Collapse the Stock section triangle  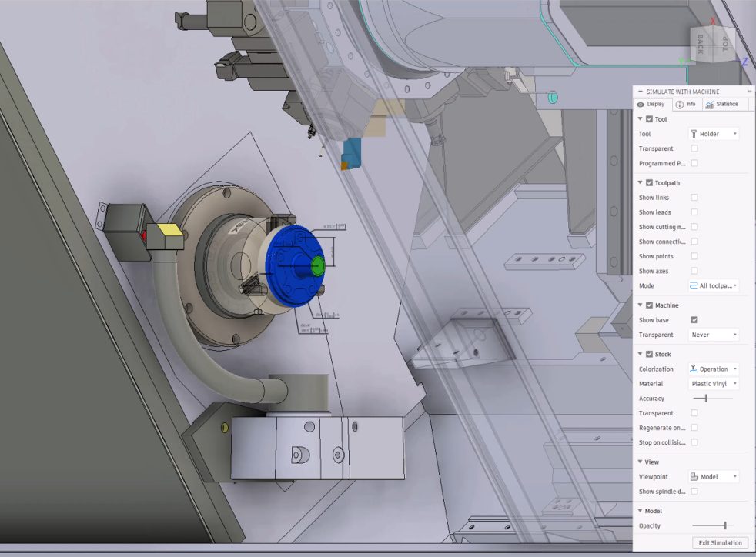(640, 354)
